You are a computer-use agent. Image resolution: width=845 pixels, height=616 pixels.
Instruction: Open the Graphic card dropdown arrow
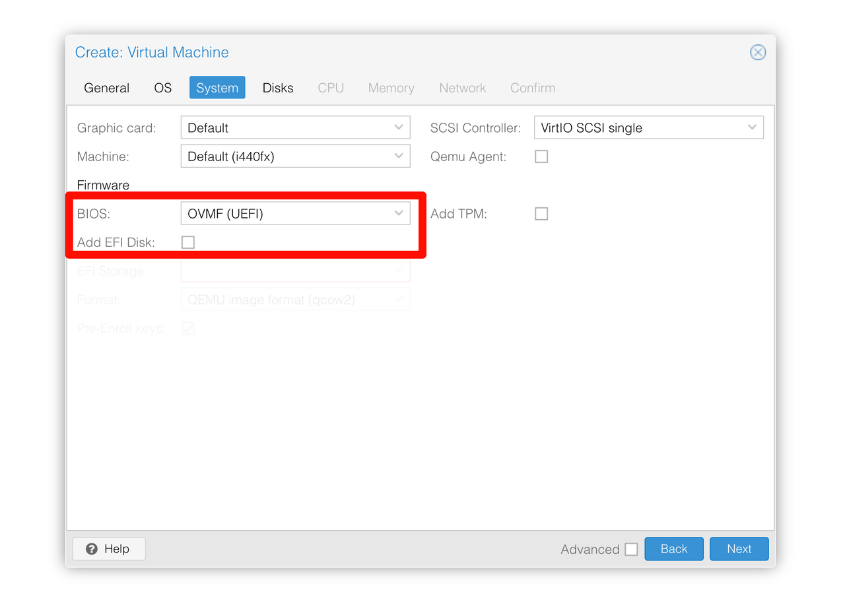coord(399,127)
